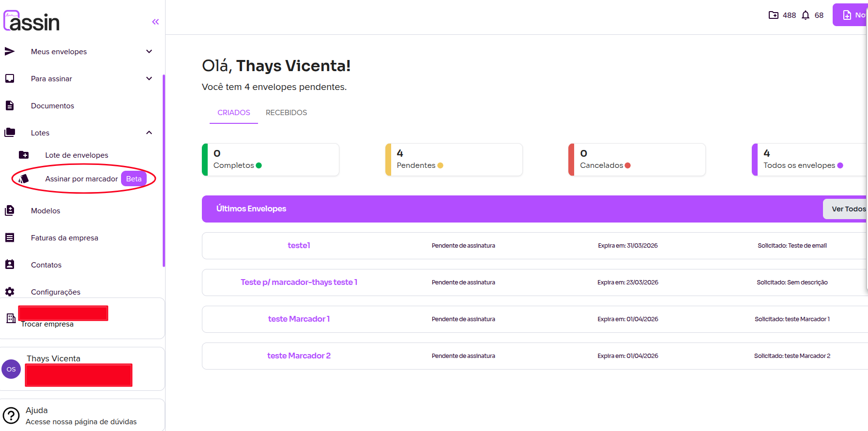The height and width of the screenshot is (431, 868).
Task: Click the Ajuda question mark icon
Action: pyautogui.click(x=11, y=416)
